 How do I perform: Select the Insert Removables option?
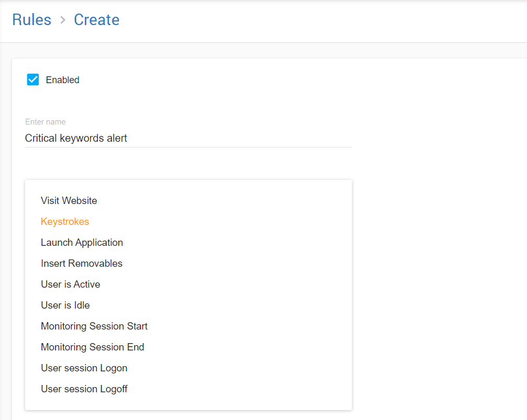click(82, 264)
